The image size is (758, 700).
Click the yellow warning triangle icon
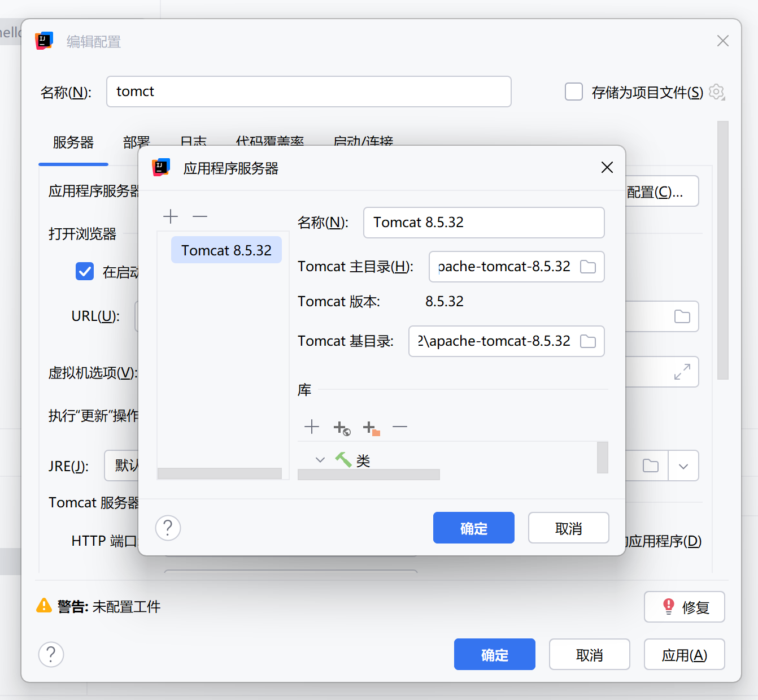tap(44, 606)
